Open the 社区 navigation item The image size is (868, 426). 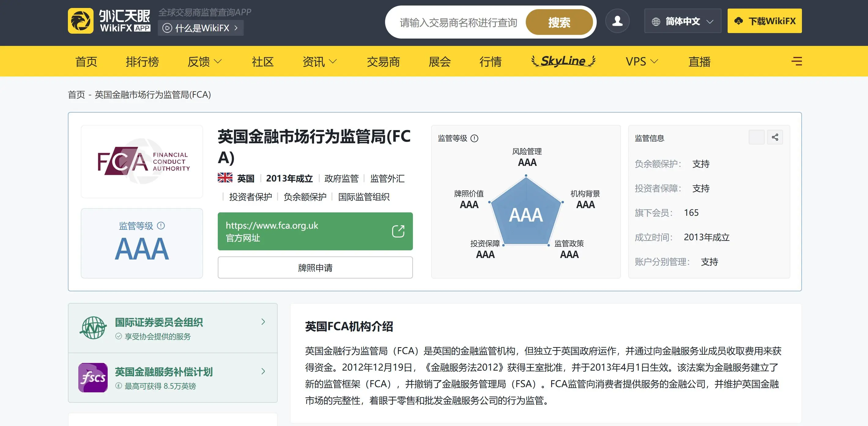[x=262, y=62]
